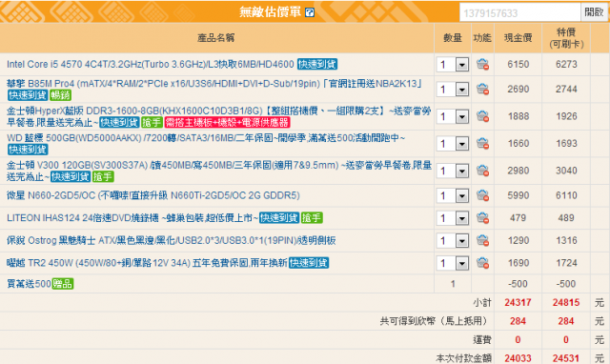The width and height of the screenshot is (610, 364).
Task: Click special price 1724 cell
Action: pyautogui.click(x=566, y=263)
